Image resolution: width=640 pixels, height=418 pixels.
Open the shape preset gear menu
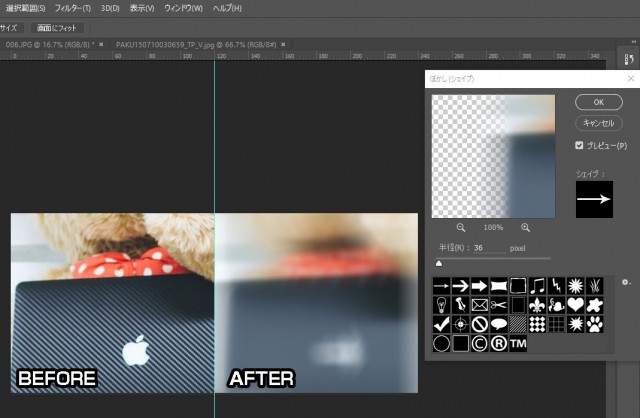pos(626,283)
